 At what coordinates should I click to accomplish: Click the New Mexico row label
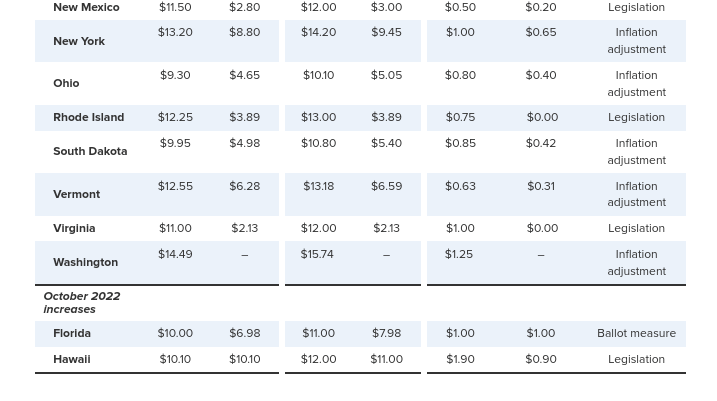click(86, 7)
